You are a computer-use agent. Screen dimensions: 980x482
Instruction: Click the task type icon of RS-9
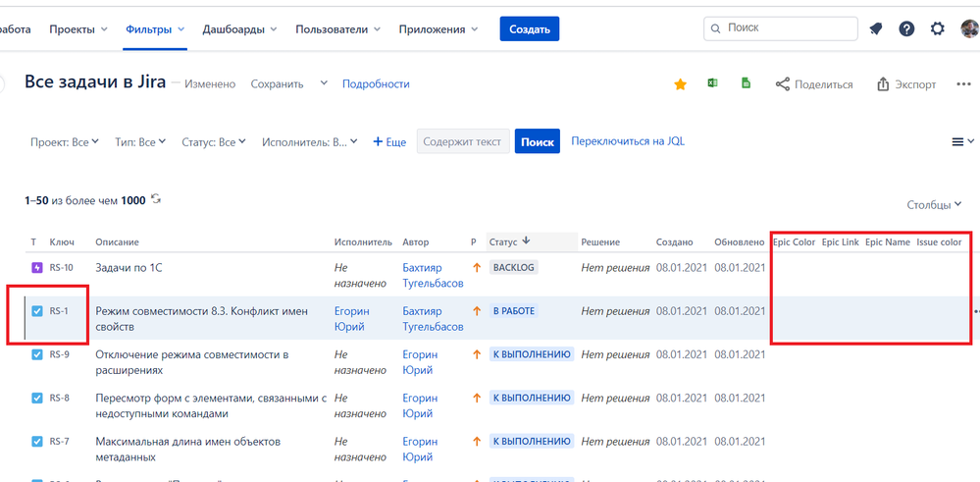point(37,354)
